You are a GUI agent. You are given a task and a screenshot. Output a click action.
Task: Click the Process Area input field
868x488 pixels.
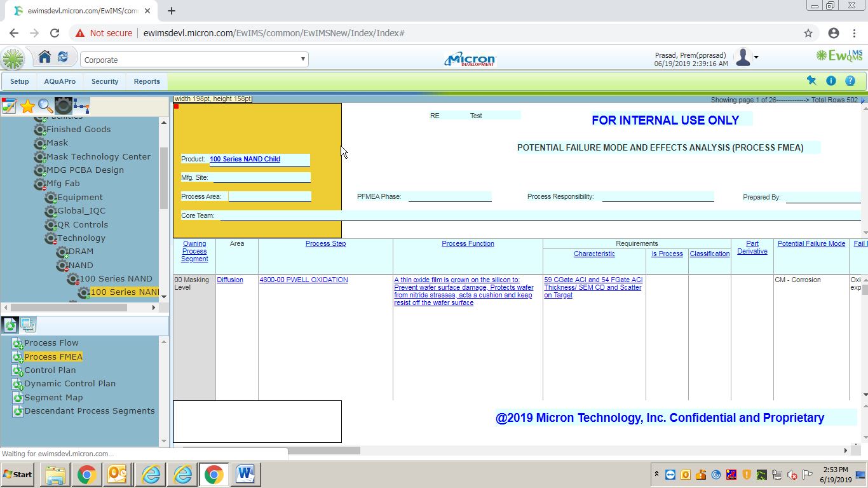(x=270, y=196)
